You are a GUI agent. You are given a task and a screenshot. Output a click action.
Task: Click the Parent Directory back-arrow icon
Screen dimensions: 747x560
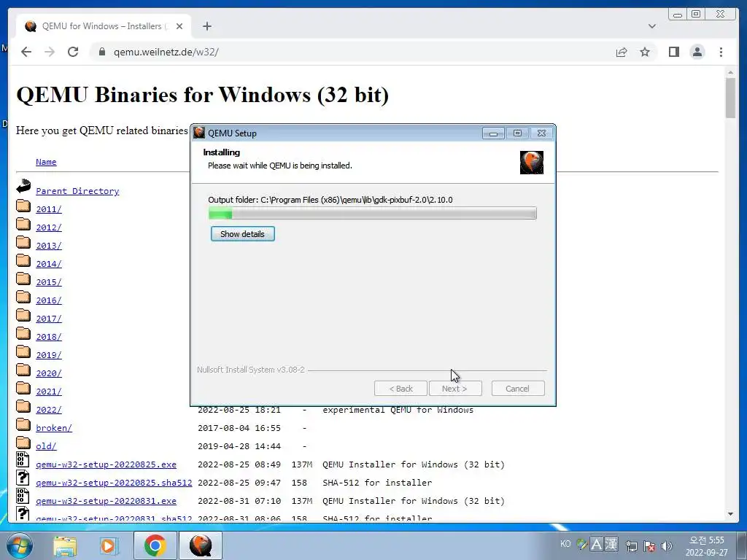click(x=23, y=186)
